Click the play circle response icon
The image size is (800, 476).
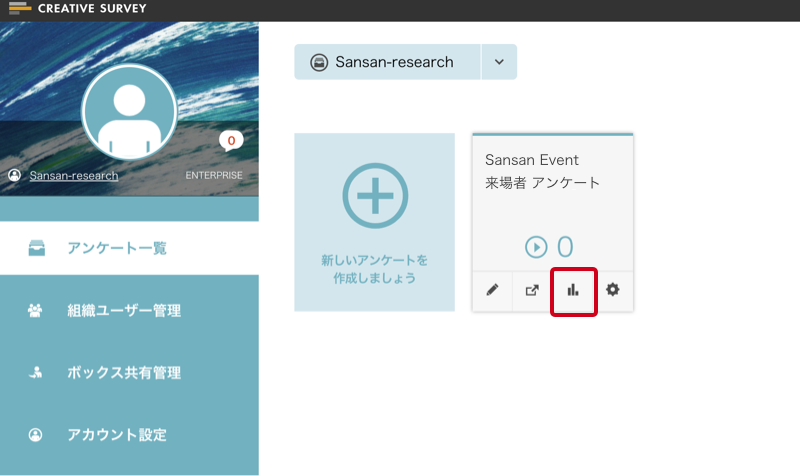(536, 247)
